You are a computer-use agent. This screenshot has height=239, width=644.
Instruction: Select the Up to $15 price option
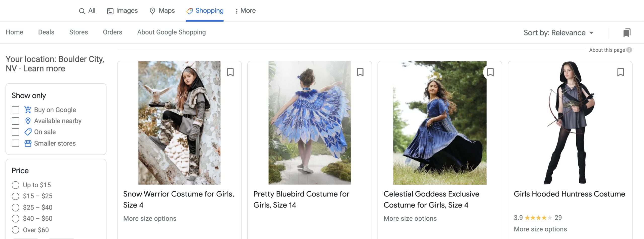16,185
